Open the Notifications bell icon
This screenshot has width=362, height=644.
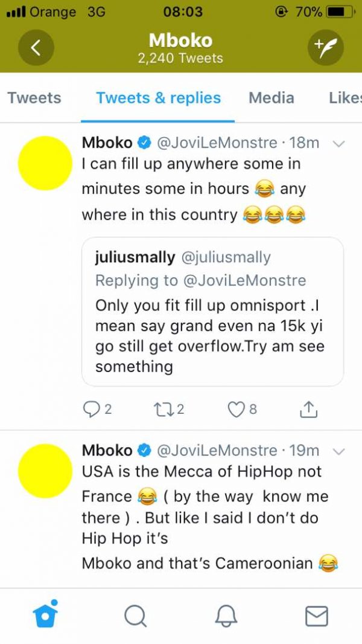tap(226, 616)
